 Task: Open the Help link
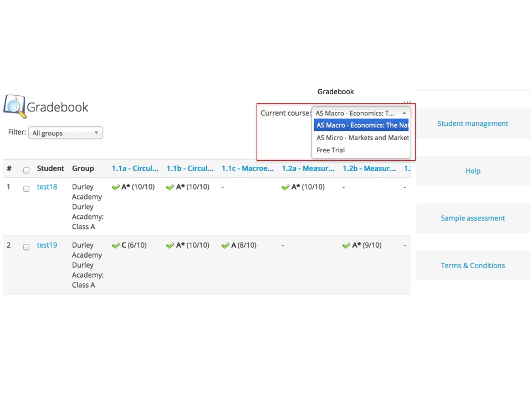(x=473, y=171)
